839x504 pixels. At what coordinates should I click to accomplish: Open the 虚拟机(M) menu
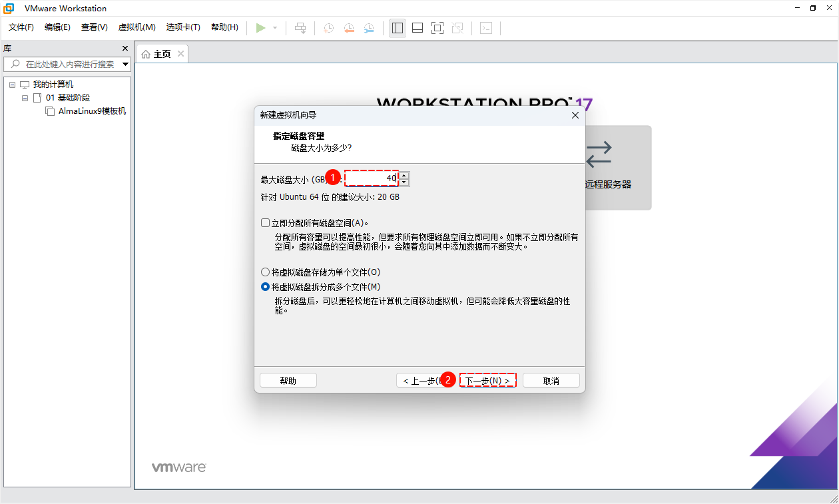tap(137, 27)
